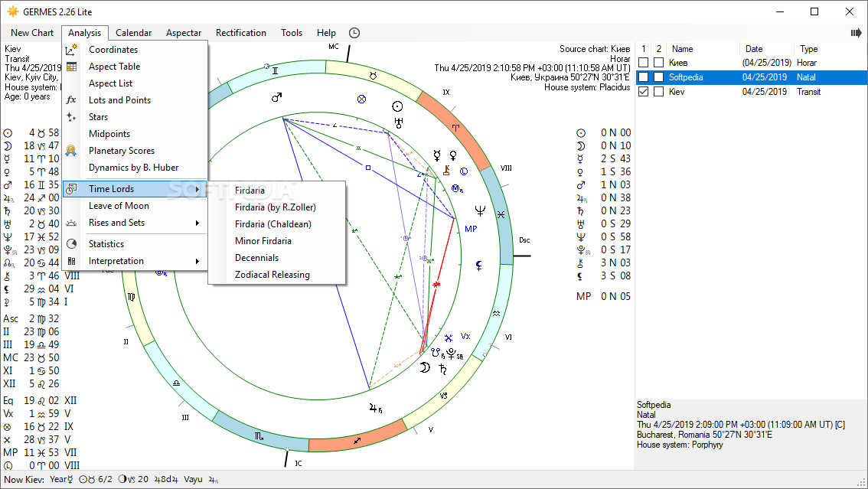The width and height of the screenshot is (868, 489).
Task: Uncheck column 1 checkbox for Kiev row
Action: 643,92
